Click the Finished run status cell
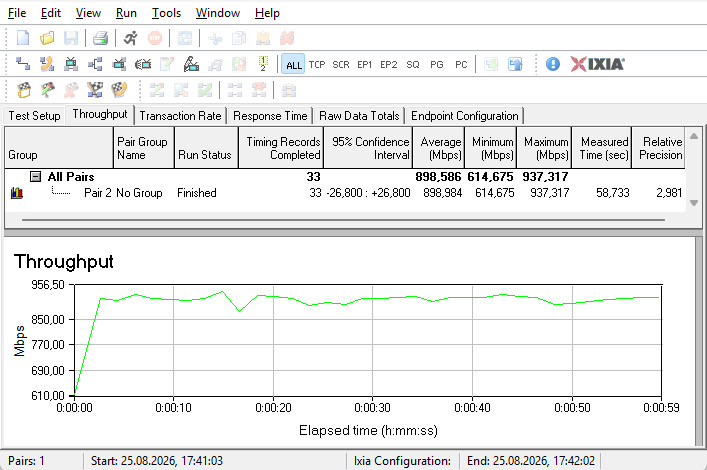707x470 pixels. click(x=197, y=193)
